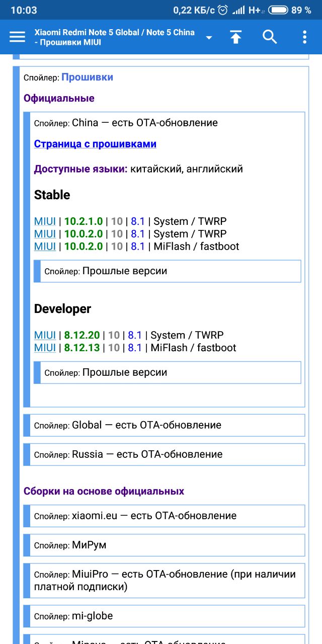Image resolution: width=322 pixels, height=644 pixels.
Task: Tap Доступные языки label text
Action: [80, 169]
